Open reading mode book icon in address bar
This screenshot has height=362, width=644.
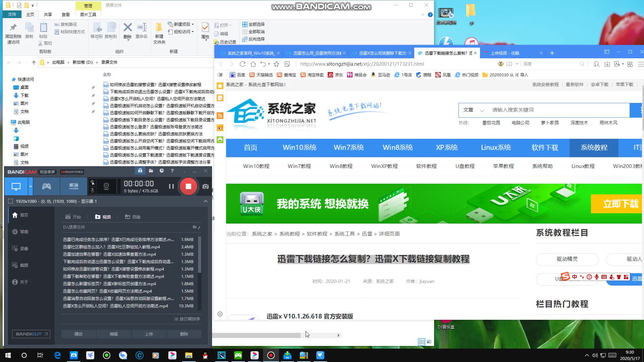(509, 64)
